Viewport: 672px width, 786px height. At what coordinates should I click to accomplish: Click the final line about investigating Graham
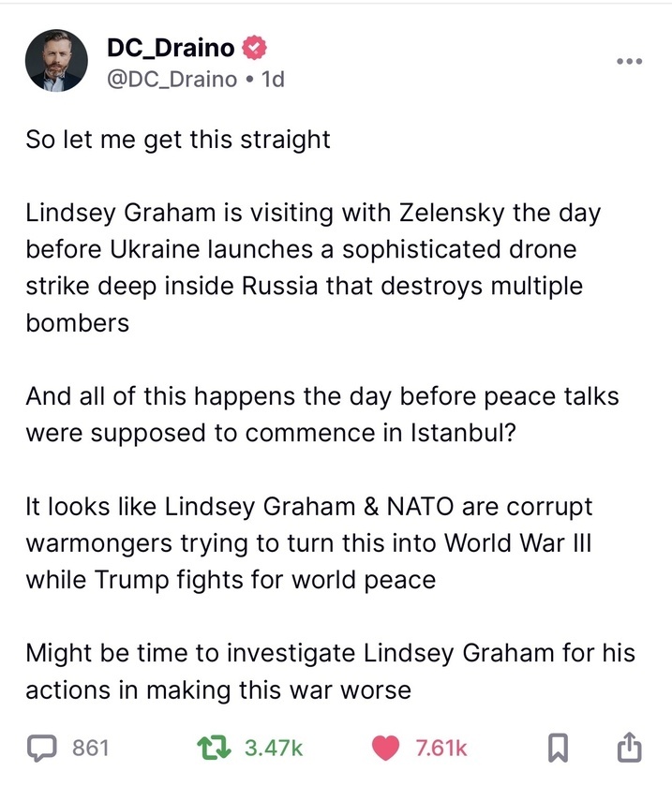(331, 671)
